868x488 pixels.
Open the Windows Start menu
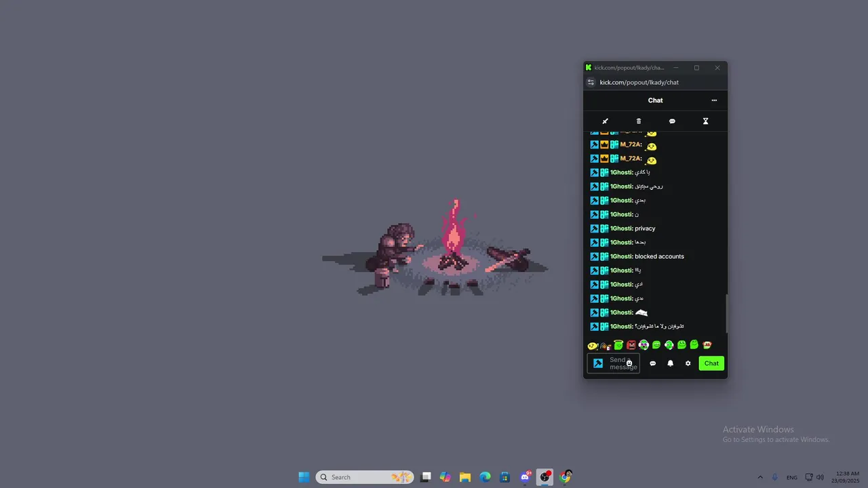pyautogui.click(x=304, y=477)
